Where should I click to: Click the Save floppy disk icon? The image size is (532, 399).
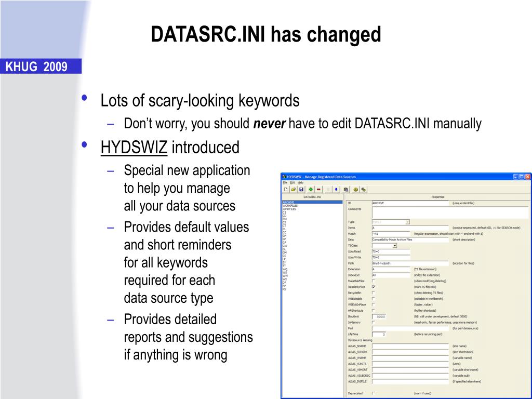coord(301,190)
